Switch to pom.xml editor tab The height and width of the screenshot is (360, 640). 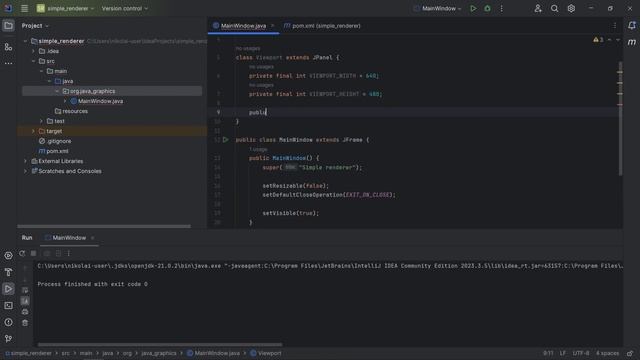322,26
